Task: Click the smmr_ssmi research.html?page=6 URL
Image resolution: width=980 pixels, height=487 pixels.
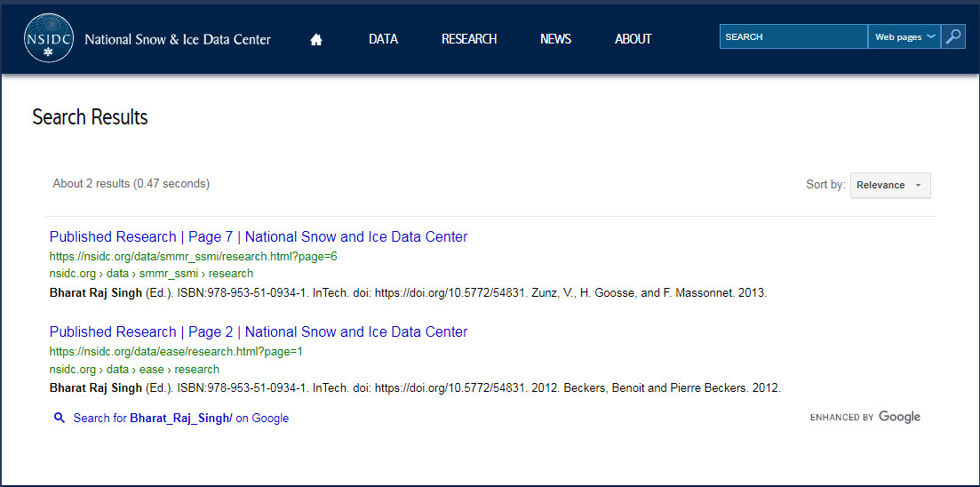Action: (193, 256)
